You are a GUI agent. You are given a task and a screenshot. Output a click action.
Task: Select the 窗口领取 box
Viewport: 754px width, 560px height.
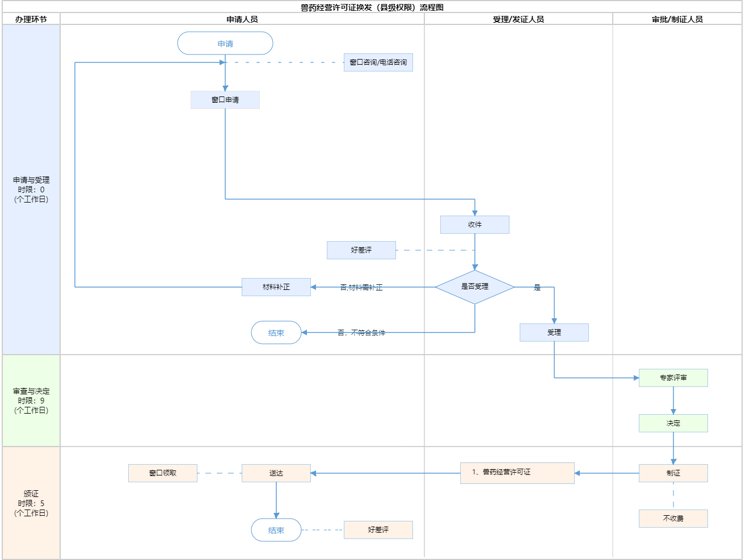(163, 473)
